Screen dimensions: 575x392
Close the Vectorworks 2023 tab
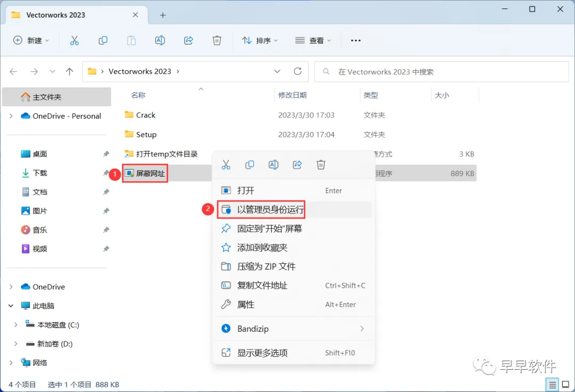coord(135,15)
